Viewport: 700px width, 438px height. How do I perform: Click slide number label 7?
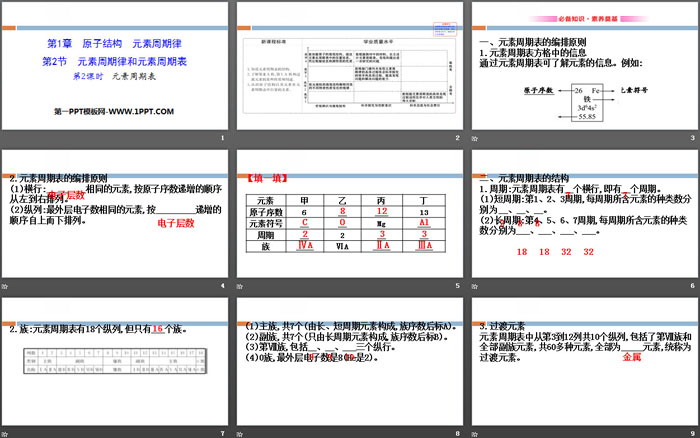pos(222,434)
